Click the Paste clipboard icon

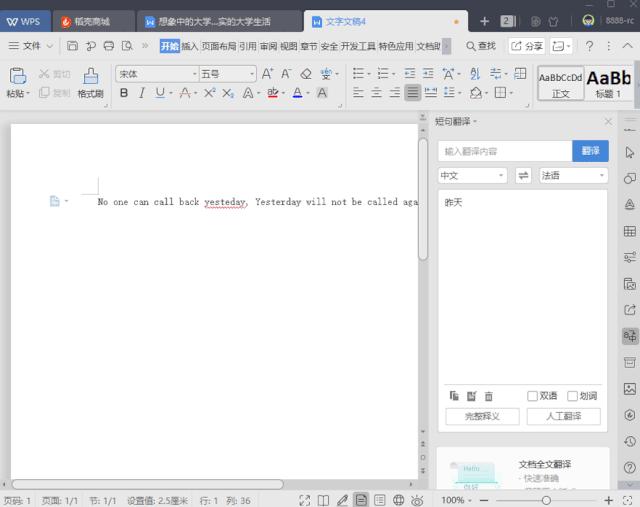[x=18, y=76]
